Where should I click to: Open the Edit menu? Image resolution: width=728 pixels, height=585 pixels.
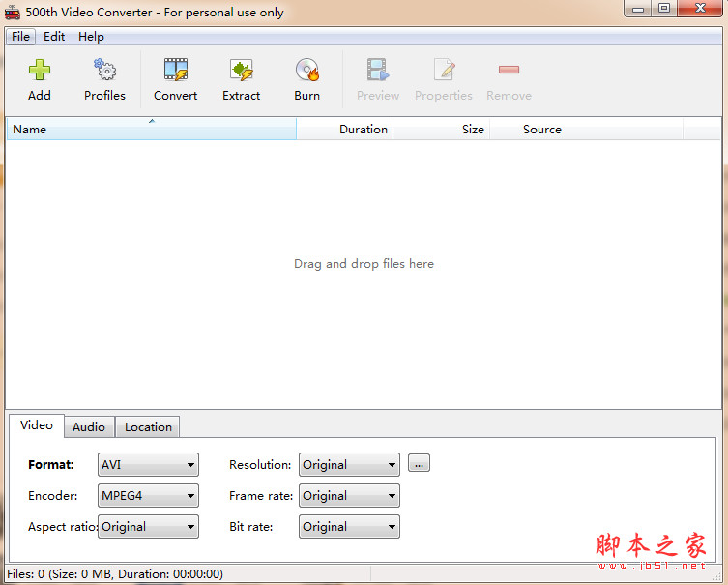pos(54,36)
